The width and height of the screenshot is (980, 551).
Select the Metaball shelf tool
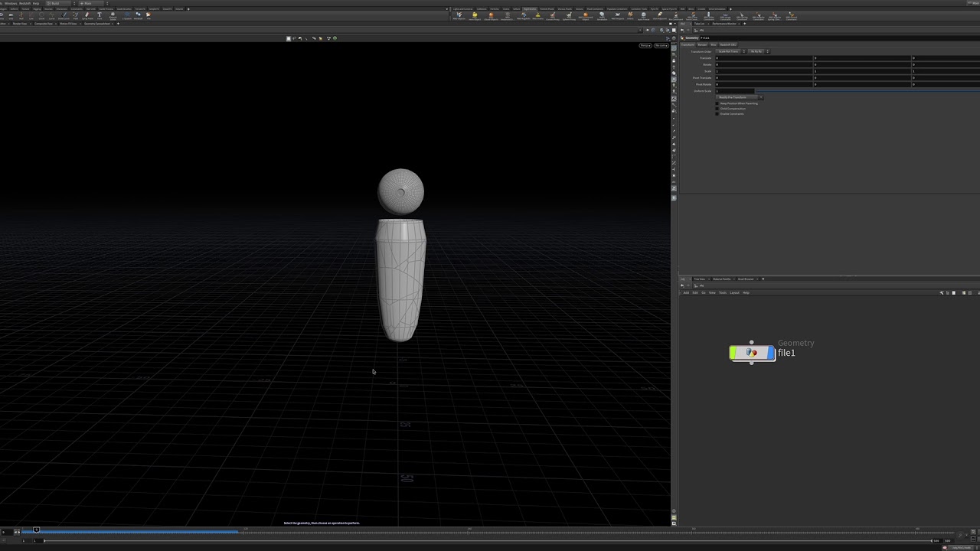139,15
